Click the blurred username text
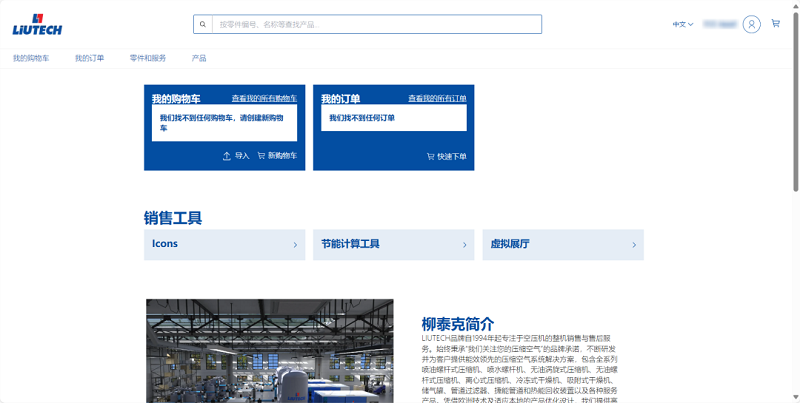Viewport: 800px width, 403px height. pos(720,24)
